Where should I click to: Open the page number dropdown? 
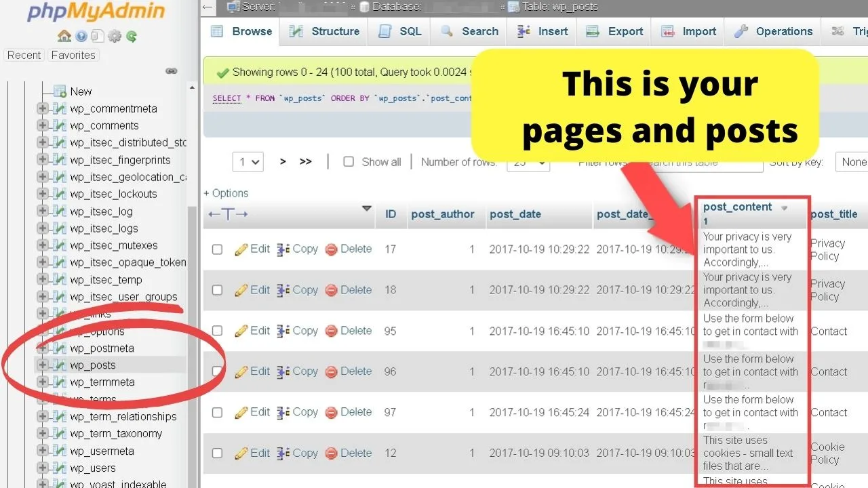click(248, 162)
